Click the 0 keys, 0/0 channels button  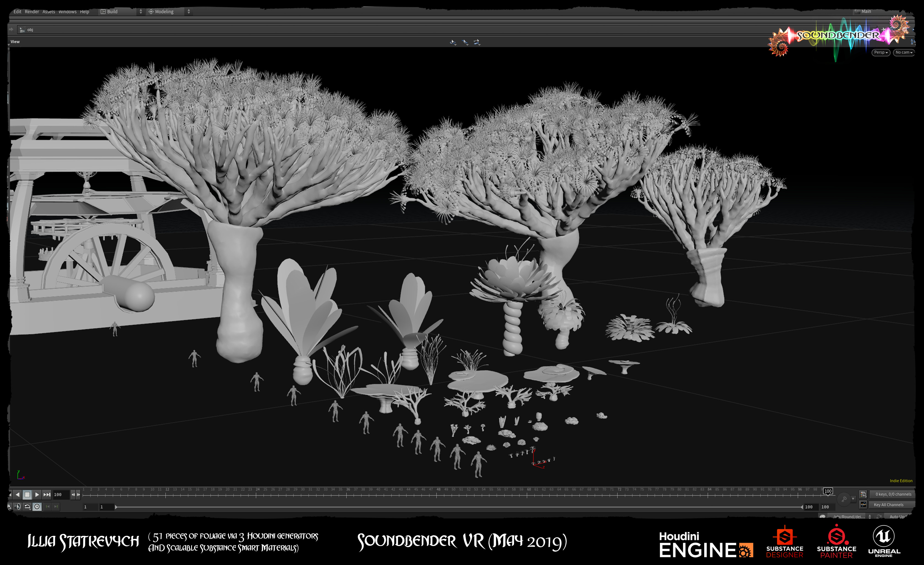893,494
